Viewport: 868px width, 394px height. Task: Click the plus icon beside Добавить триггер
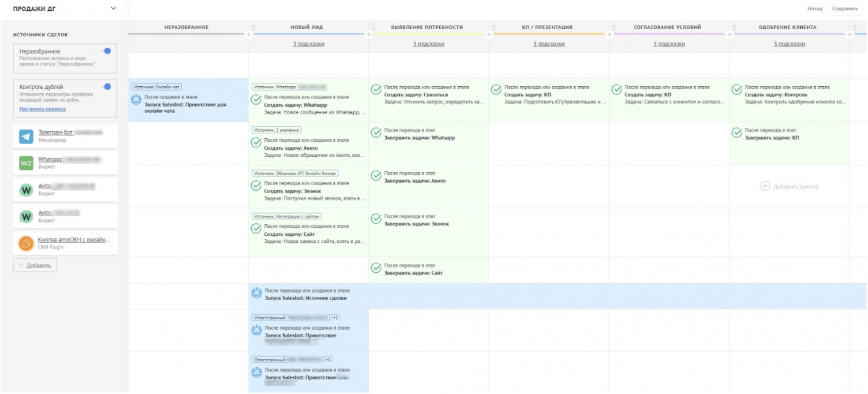coord(765,186)
